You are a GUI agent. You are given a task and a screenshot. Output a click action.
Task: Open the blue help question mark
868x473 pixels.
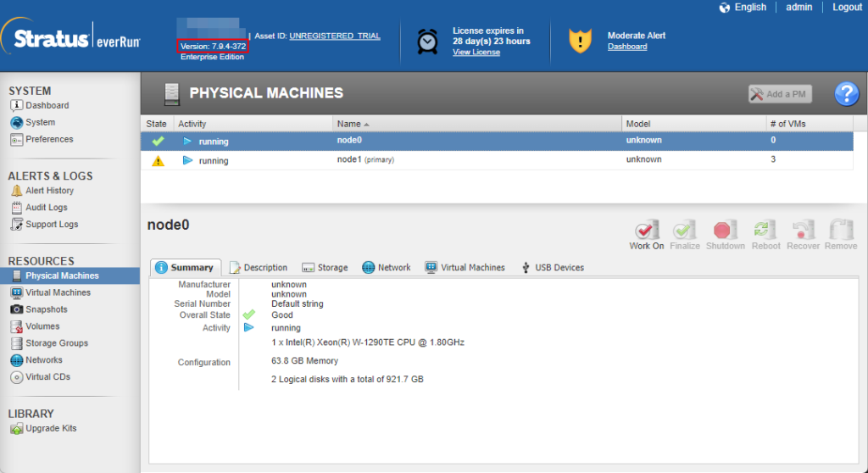[x=847, y=93]
